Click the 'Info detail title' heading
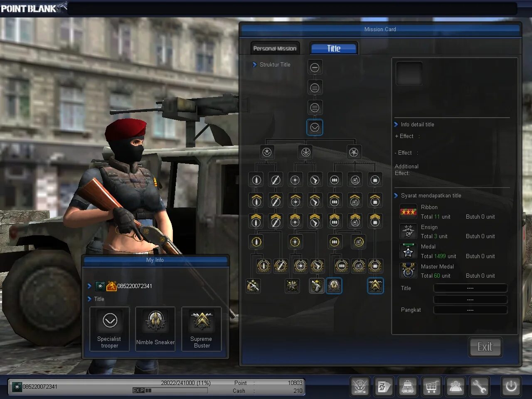Image resolution: width=532 pixels, height=399 pixels. [x=417, y=124]
